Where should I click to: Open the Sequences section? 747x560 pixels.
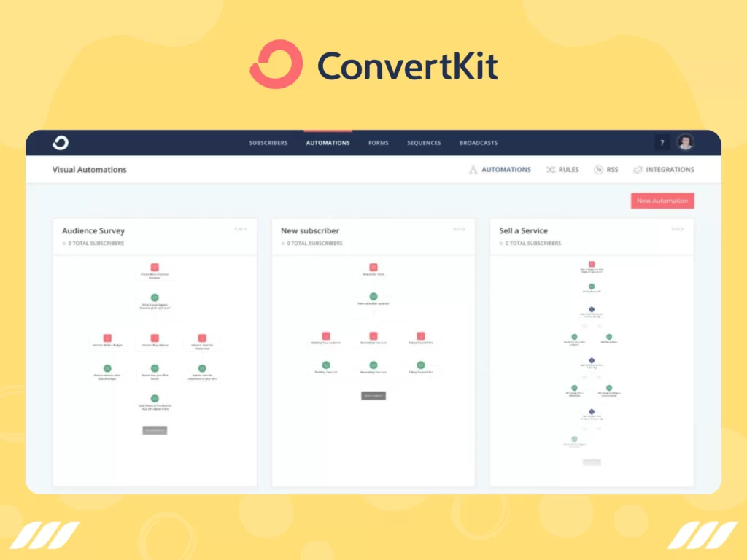click(424, 143)
